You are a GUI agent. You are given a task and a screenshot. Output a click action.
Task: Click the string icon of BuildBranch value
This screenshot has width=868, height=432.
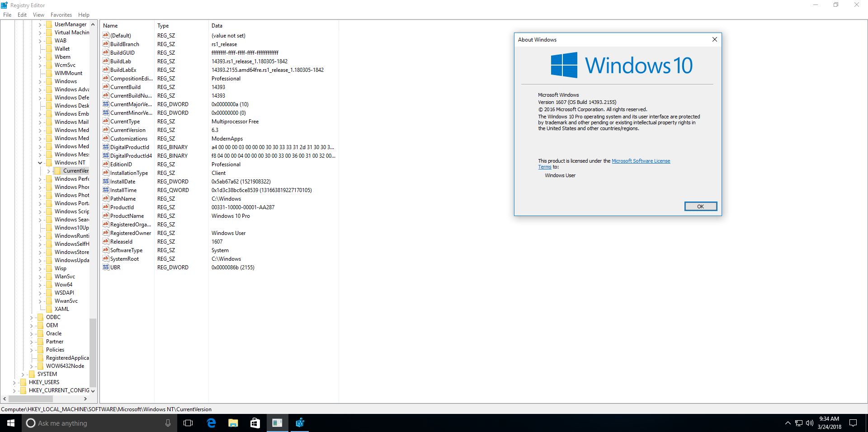point(106,44)
